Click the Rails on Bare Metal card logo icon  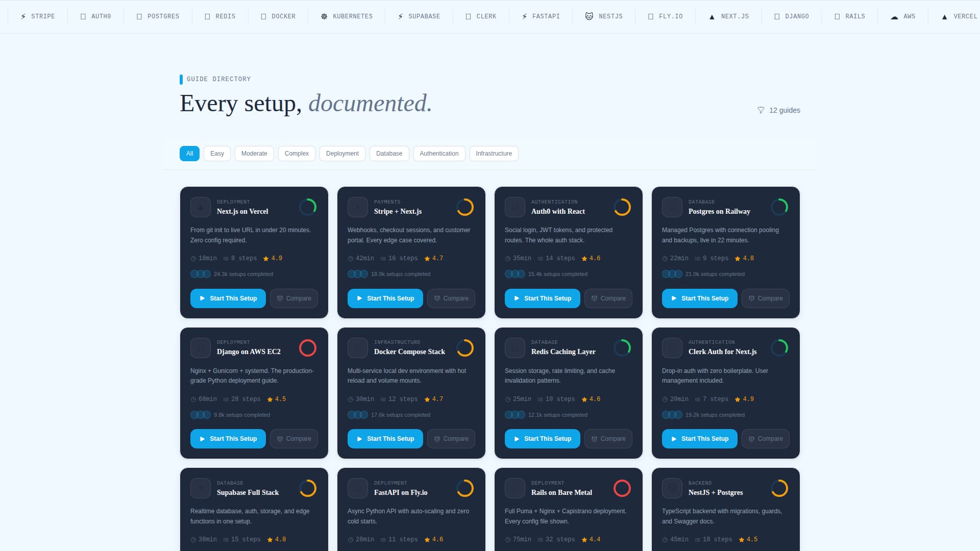tap(515, 488)
